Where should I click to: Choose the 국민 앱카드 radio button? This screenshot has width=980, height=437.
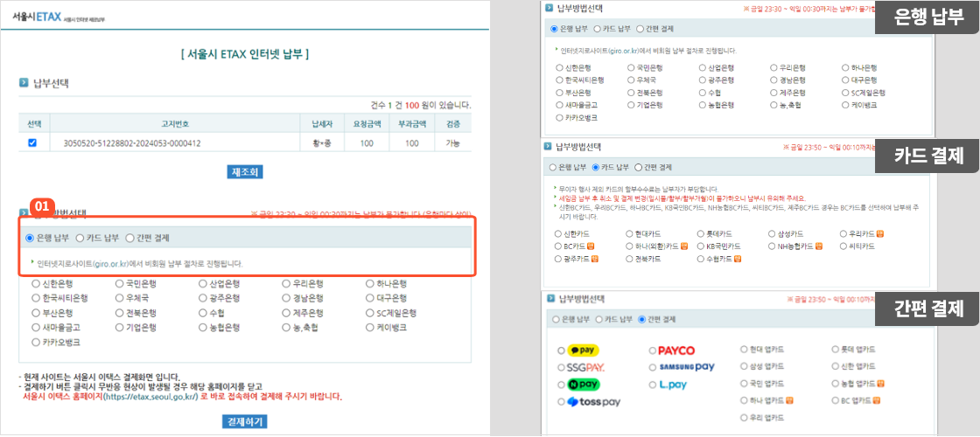[744, 384]
